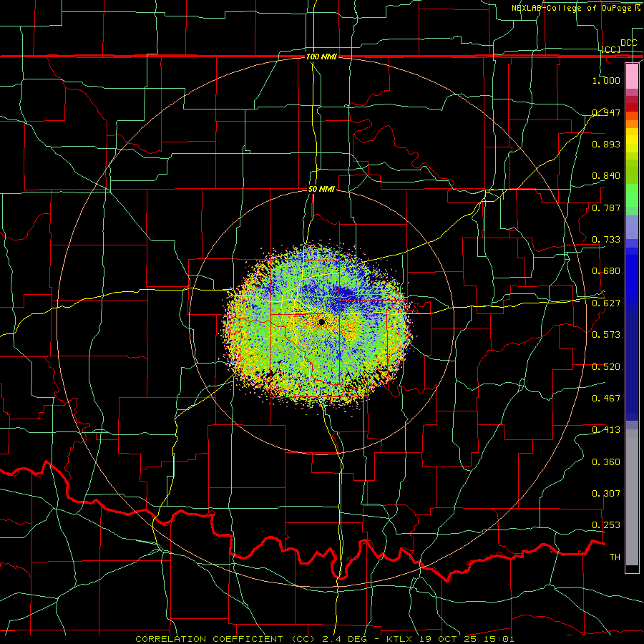Pick the lavender segment of the color scale

(x=632, y=227)
